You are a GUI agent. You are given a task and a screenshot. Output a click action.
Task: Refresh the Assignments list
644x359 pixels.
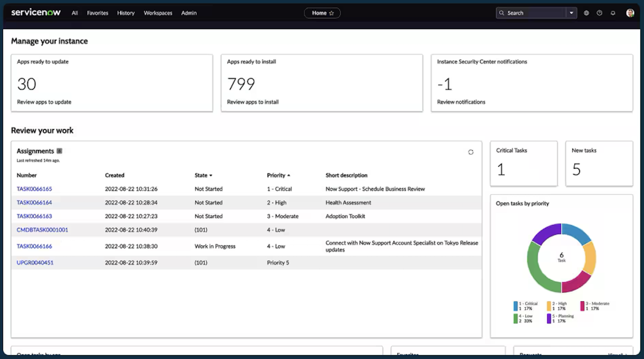tap(471, 152)
